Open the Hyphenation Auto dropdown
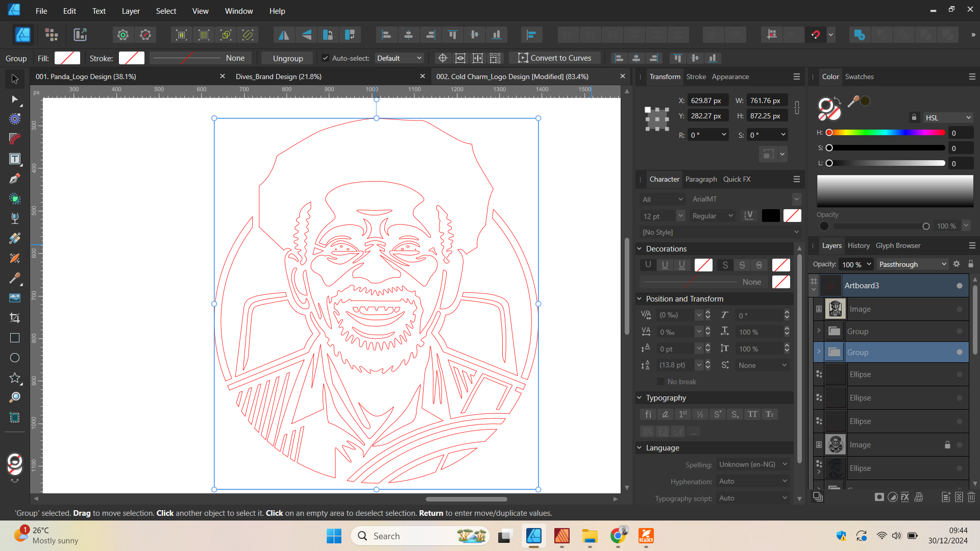Viewport: 980px width, 551px height. 753,482
